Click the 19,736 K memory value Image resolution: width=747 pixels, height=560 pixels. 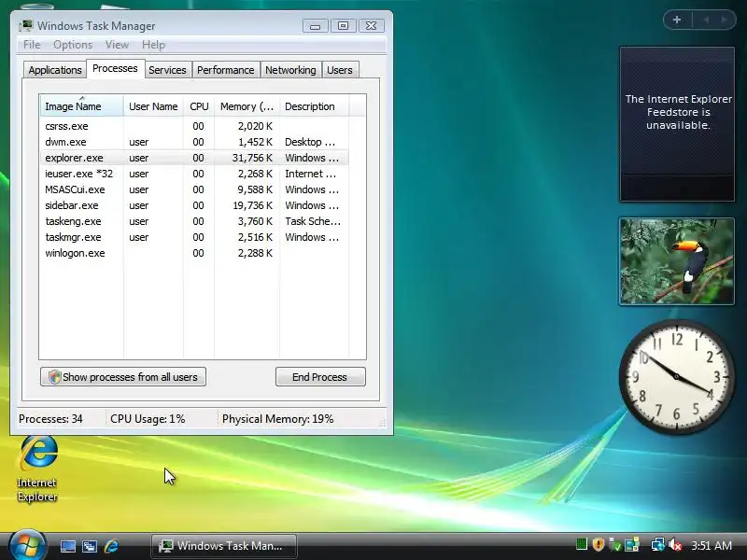[252, 205]
